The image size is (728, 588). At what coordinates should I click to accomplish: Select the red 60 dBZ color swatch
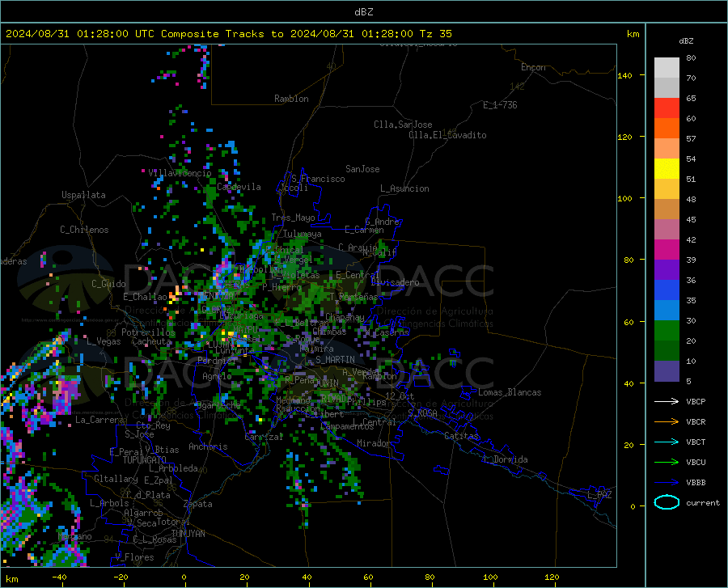point(667,108)
